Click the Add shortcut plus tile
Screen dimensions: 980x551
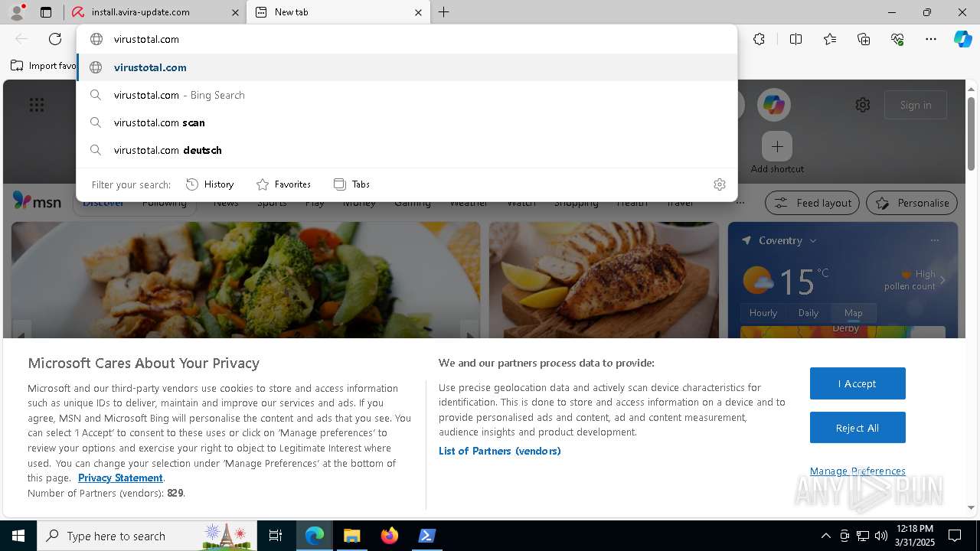pyautogui.click(x=777, y=146)
